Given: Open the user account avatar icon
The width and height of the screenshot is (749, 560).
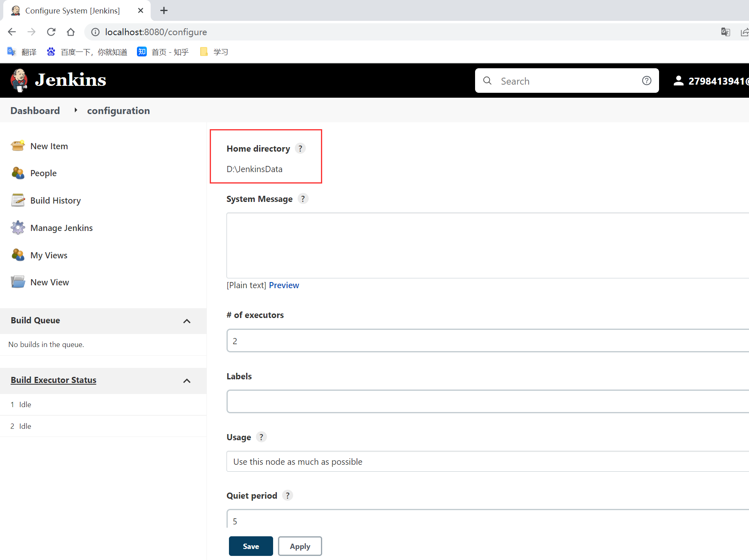Looking at the screenshot, I should (678, 81).
